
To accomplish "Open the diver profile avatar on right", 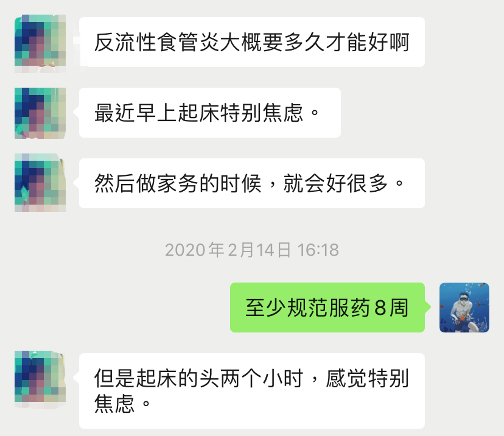I will (464, 308).
